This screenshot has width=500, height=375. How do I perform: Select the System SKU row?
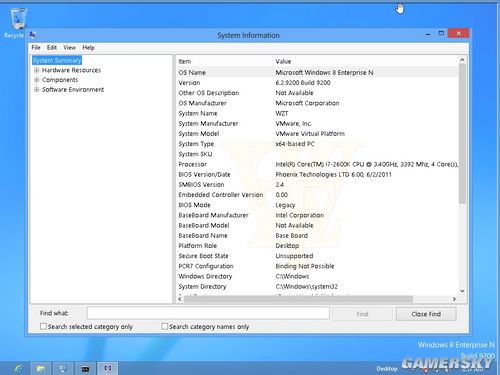pos(317,154)
